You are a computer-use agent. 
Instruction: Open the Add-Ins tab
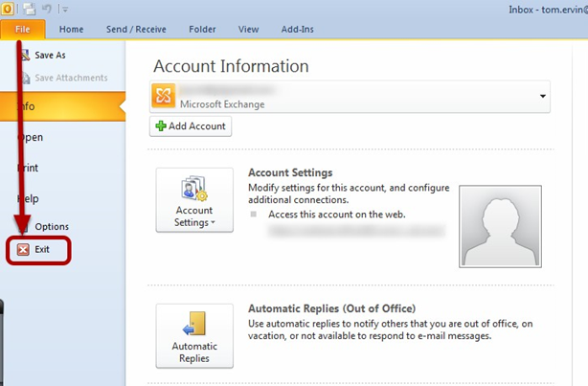299,30
